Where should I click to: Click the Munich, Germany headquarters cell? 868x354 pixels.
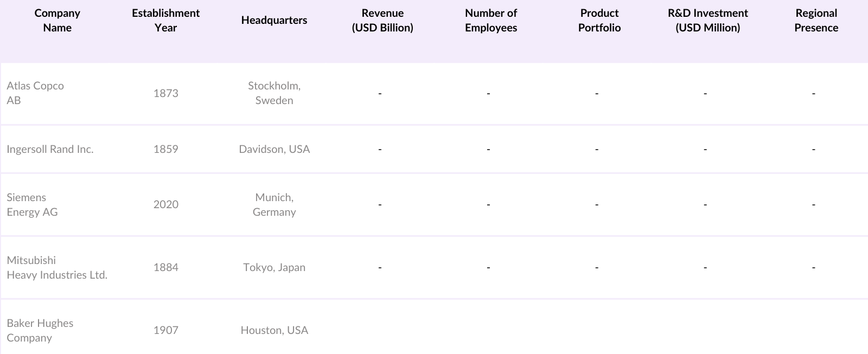tap(274, 205)
